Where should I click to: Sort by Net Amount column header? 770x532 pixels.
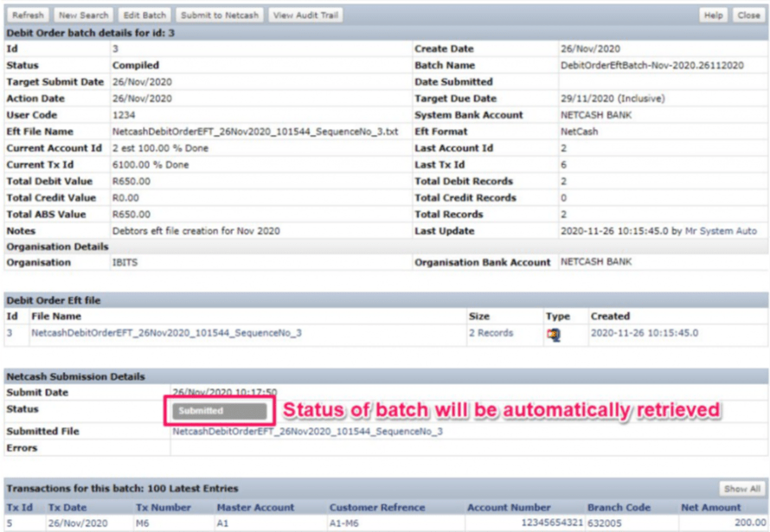[711, 508]
